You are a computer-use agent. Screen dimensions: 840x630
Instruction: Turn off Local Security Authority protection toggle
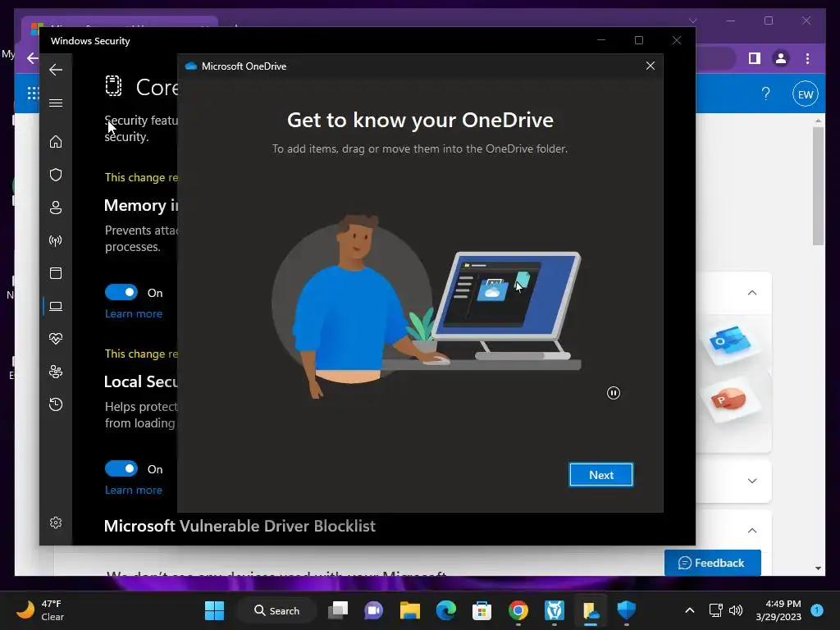(x=121, y=468)
